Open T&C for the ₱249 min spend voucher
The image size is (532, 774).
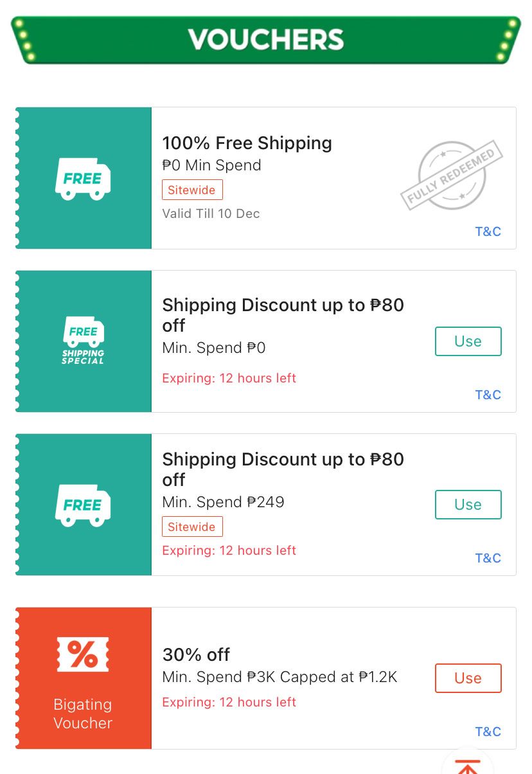488,558
